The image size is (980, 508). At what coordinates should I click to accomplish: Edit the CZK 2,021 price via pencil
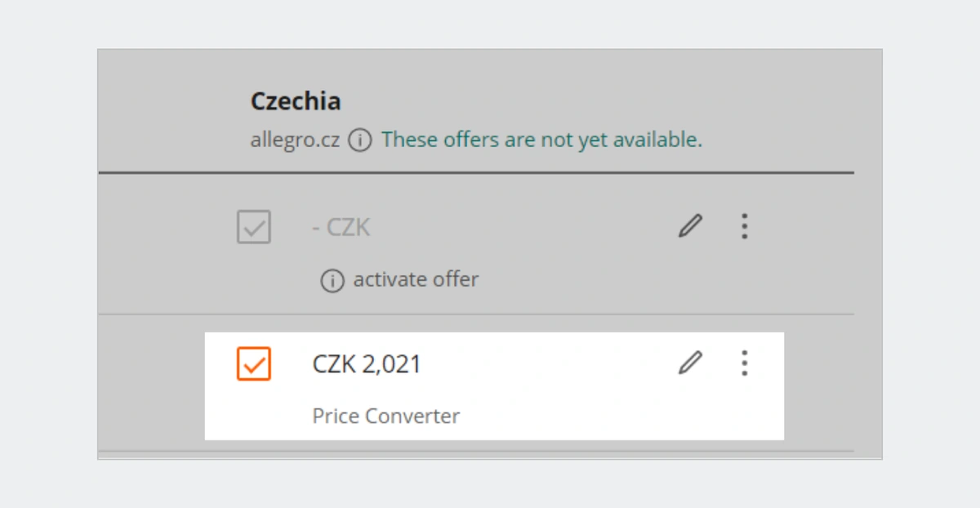690,362
